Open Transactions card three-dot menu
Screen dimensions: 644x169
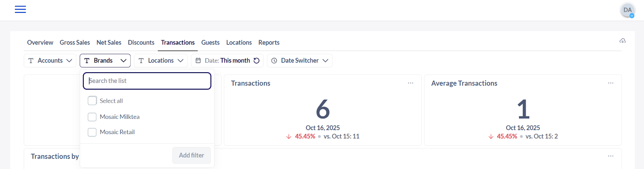tap(410, 83)
